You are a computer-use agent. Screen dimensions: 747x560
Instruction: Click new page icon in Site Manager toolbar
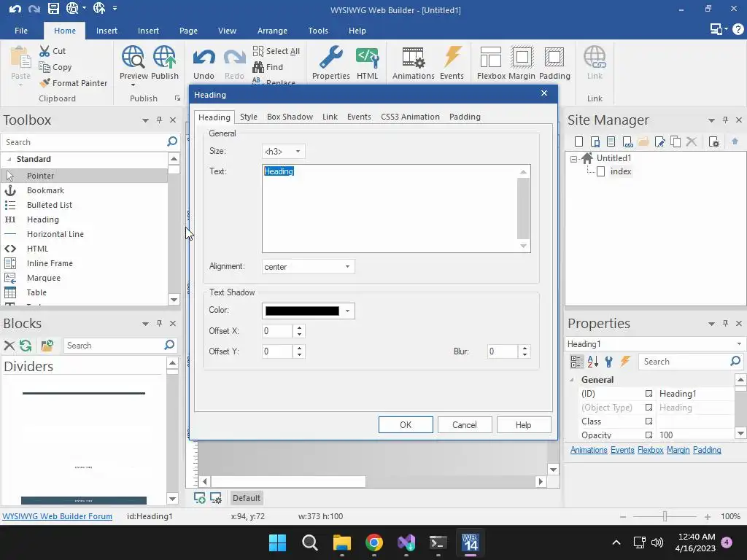[578, 141]
